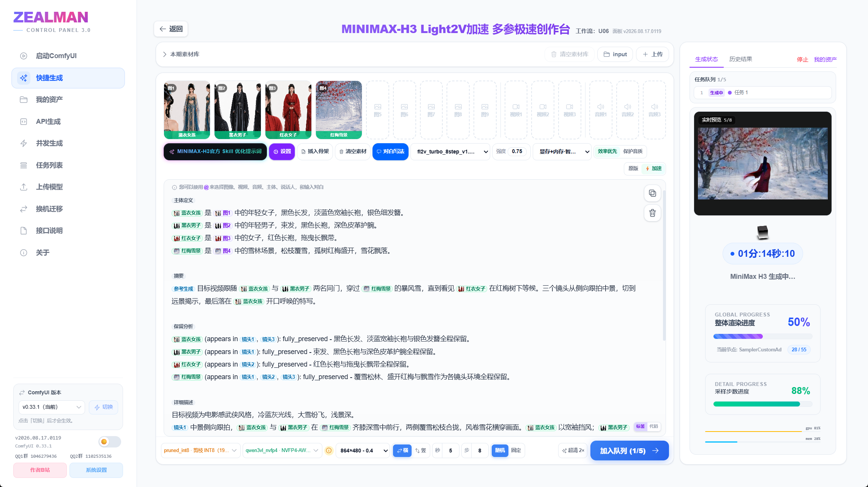
Task: Open the pruned_int8 model dropdown
Action: [200, 451]
